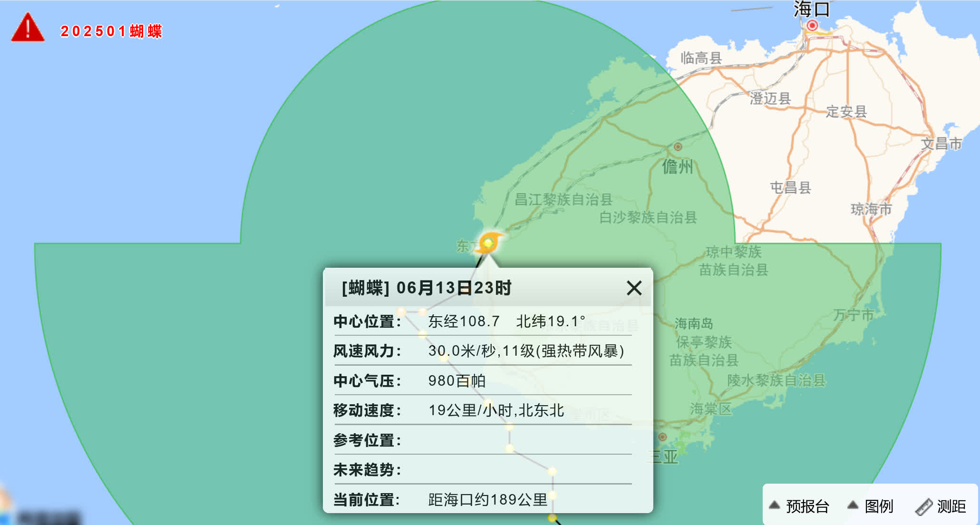Click the orange typhoon swirl at storm center
Viewport: 980px width, 525px height.
pos(489,243)
